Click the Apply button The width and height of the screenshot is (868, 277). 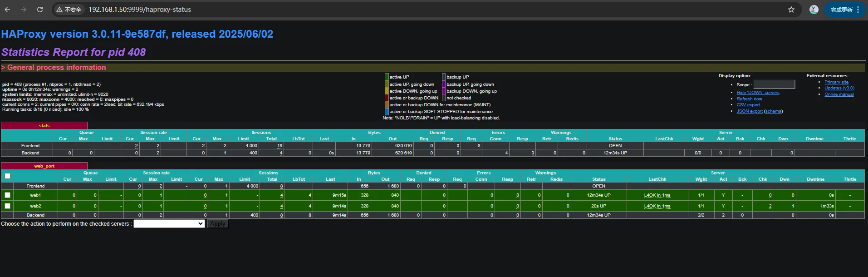coord(218,223)
